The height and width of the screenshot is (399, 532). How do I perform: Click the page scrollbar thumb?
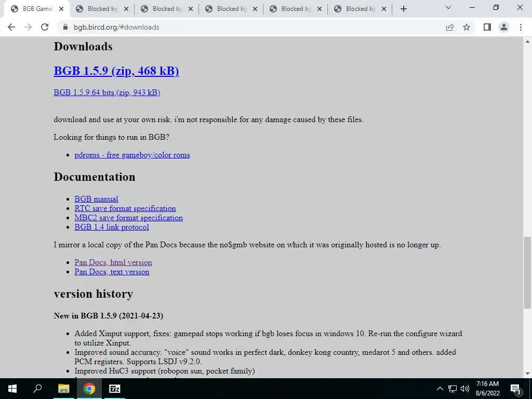(527, 273)
